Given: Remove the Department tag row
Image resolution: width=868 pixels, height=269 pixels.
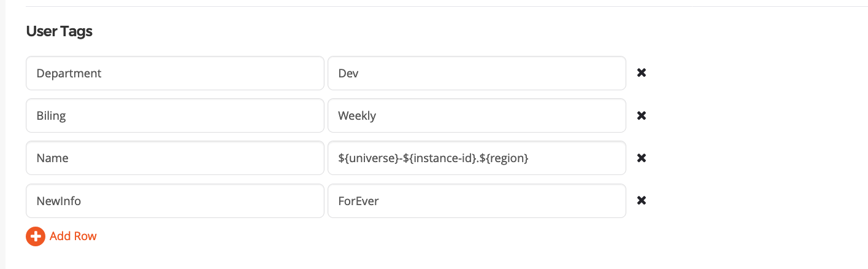Looking at the screenshot, I should pos(642,73).
